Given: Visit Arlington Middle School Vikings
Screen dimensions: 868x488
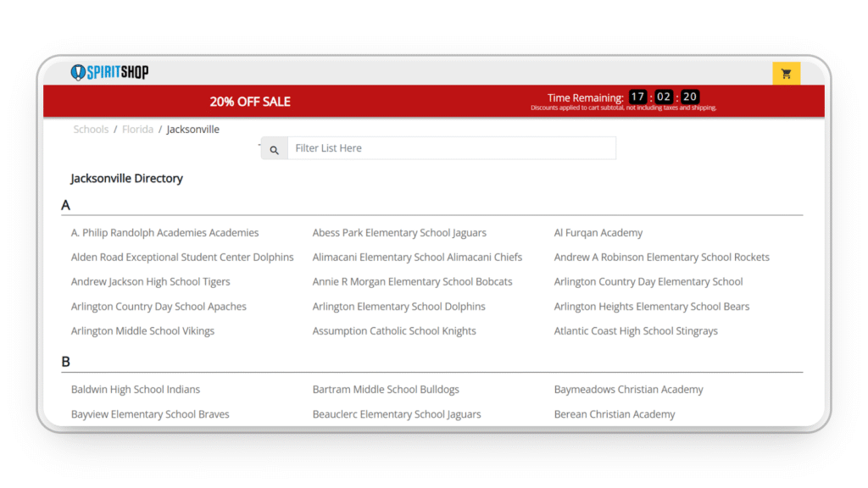Looking at the screenshot, I should pos(142,331).
